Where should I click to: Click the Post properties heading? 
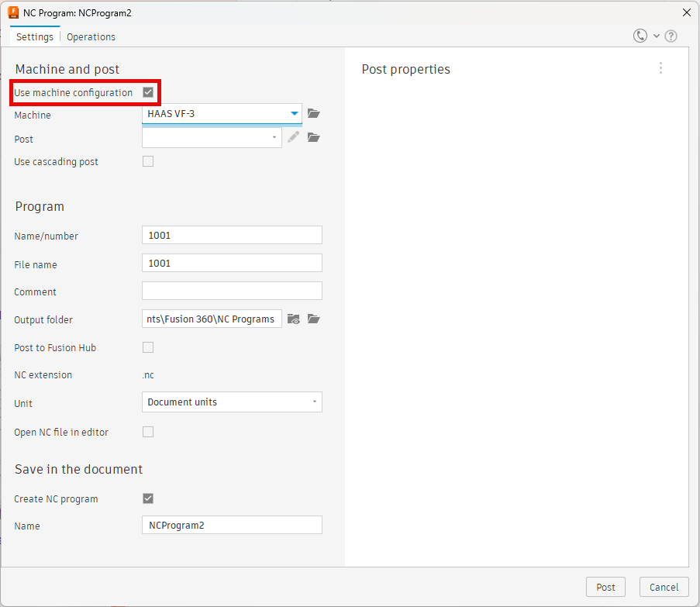tap(405, 70)
